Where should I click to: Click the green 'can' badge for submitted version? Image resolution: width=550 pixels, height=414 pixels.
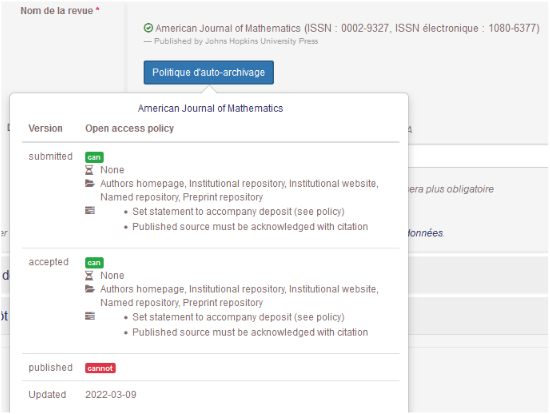click(x=94, y=157)
